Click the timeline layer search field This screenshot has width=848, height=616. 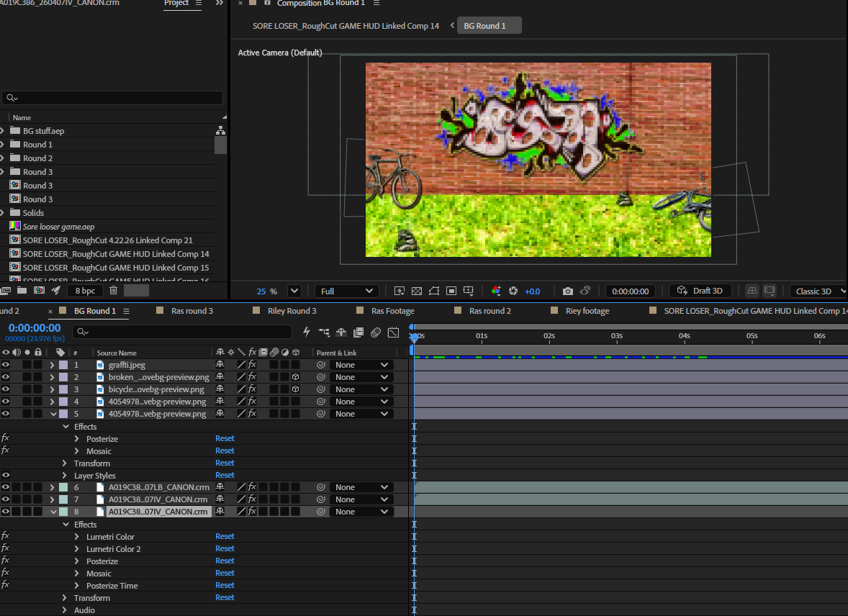(x=182, y=332)
